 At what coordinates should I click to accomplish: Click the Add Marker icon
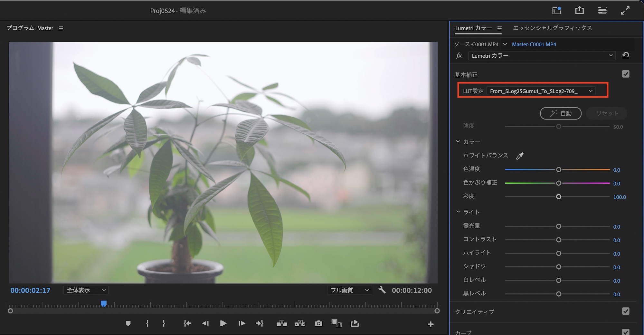pyautogui.click(x=128, y=323)
